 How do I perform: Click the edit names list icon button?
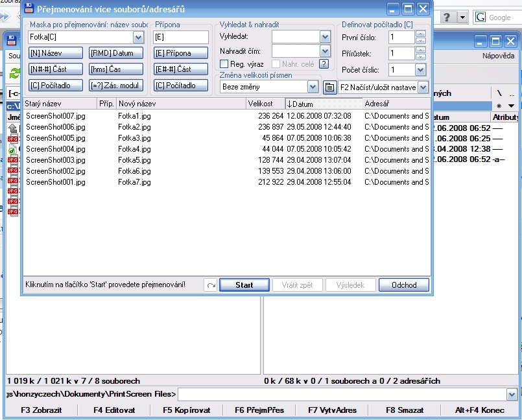point(329,87)
